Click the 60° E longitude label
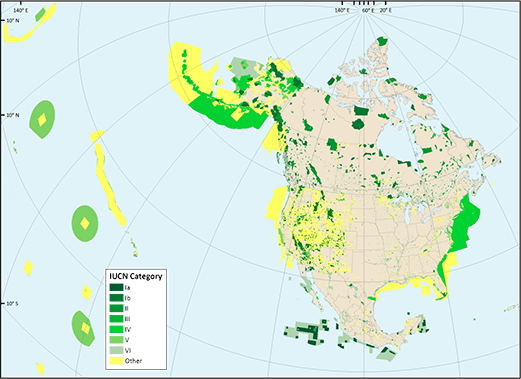Image resolution: width=521 pixels, height=379 pixels. [x=368, y=11]
